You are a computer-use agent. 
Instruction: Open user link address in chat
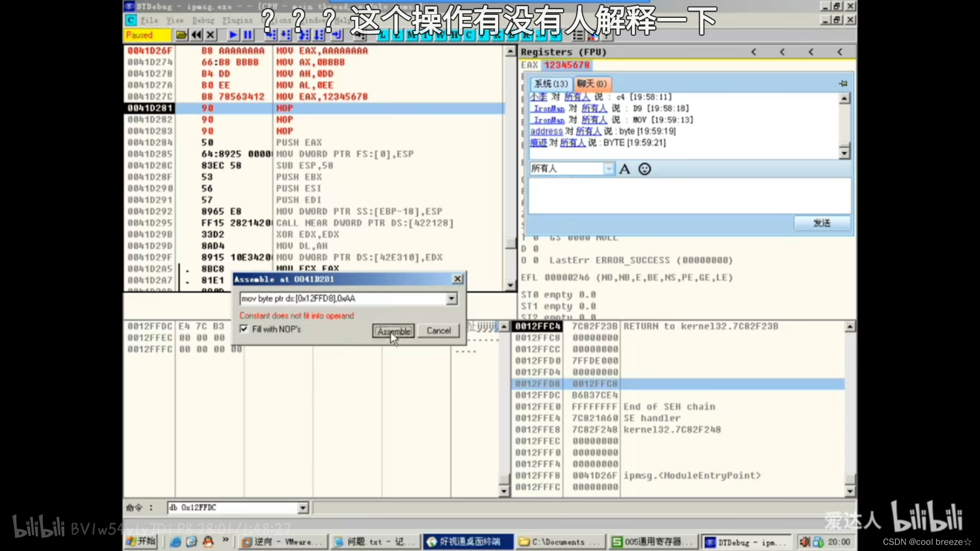pos(546,131)
